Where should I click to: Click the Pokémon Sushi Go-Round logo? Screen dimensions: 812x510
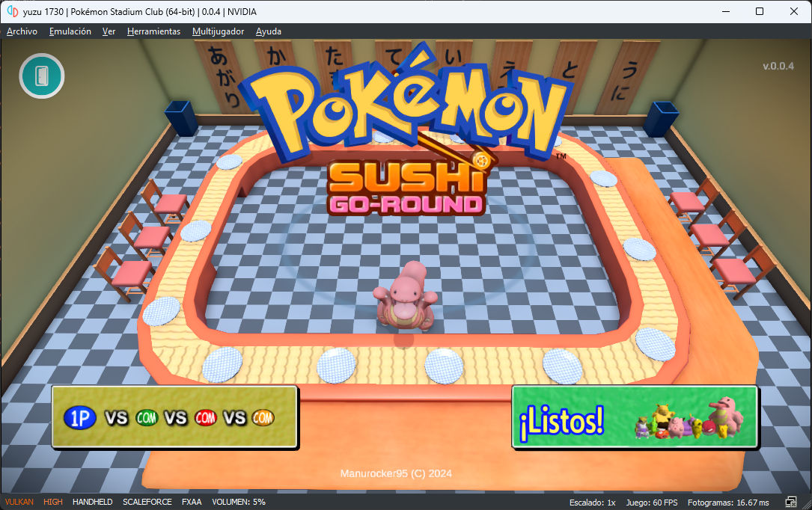coord(406,129)
